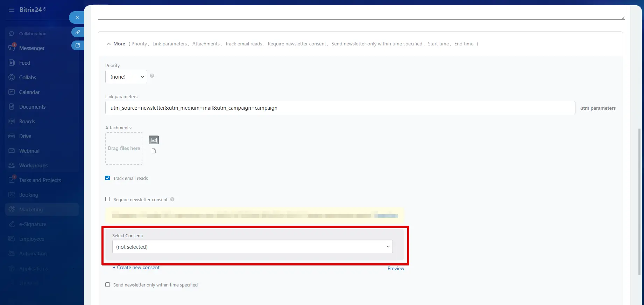Enable Require newsletter consent checkbox
The width and height of the screenshot is (644, 305).
108,199
